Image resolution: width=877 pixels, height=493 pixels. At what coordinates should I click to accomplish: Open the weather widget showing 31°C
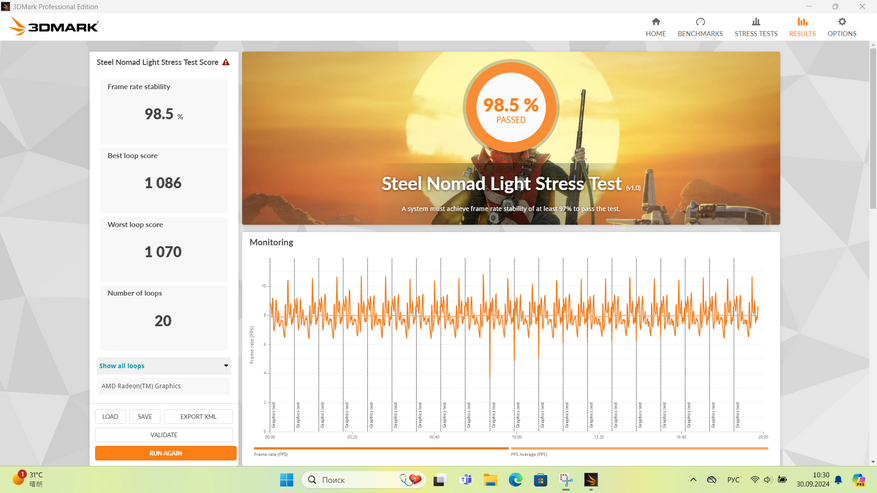coord(28,479)
